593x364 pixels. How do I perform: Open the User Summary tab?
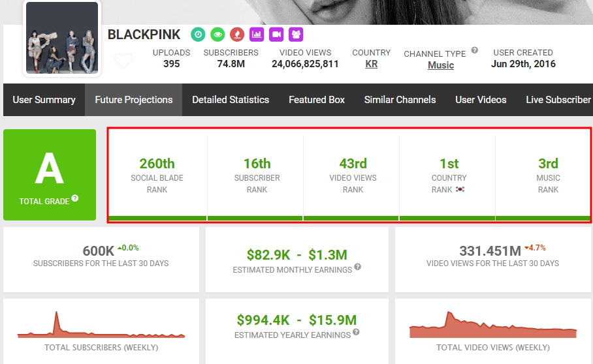click(44, 100)
